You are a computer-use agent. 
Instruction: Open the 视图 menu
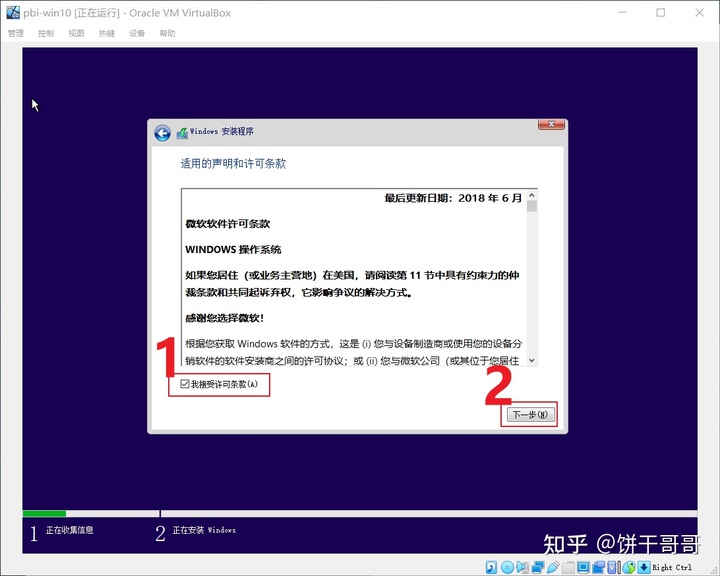tap(76, 33)
